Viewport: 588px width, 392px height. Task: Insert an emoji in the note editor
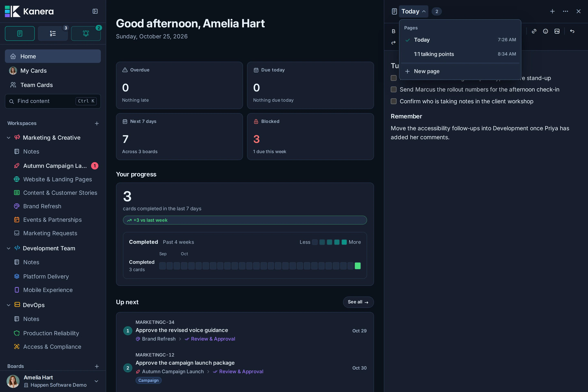tap(546, 31)
